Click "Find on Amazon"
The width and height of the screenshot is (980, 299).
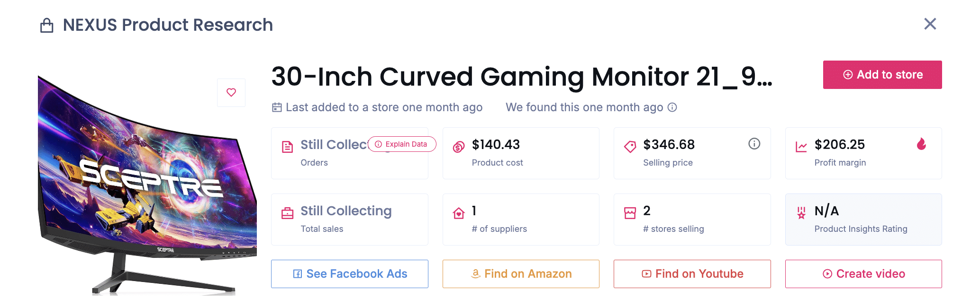pos(520,274)
